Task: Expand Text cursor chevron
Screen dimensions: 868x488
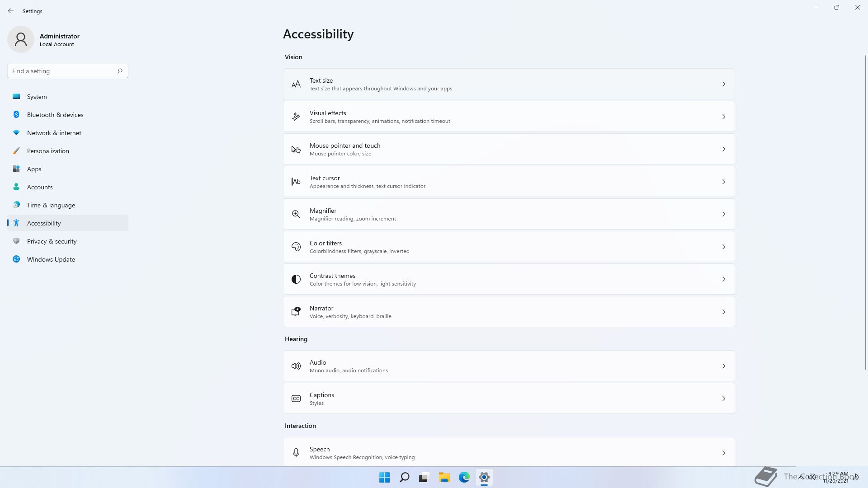Action: (724, 182)
